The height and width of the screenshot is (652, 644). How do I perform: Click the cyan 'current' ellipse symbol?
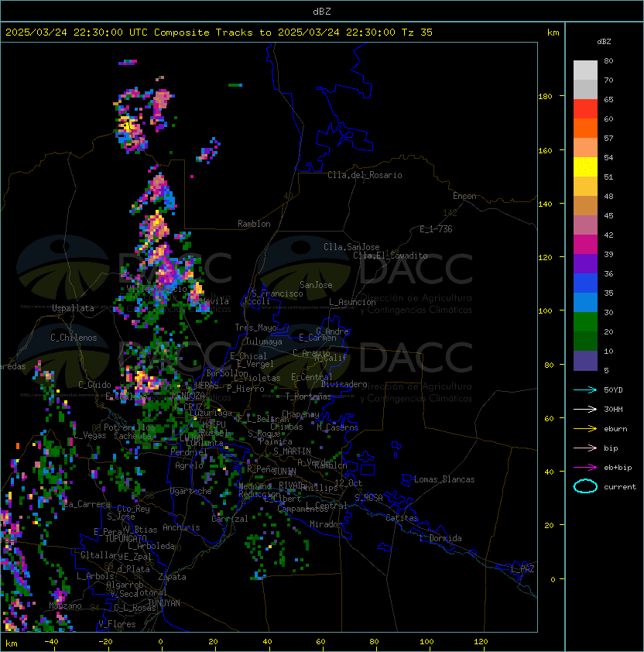[585, 486]
